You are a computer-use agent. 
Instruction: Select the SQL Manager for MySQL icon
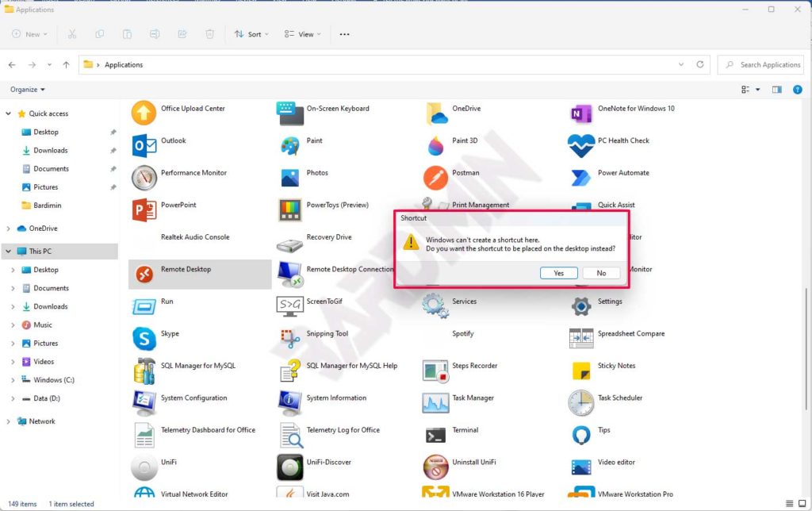click(144, 371)
